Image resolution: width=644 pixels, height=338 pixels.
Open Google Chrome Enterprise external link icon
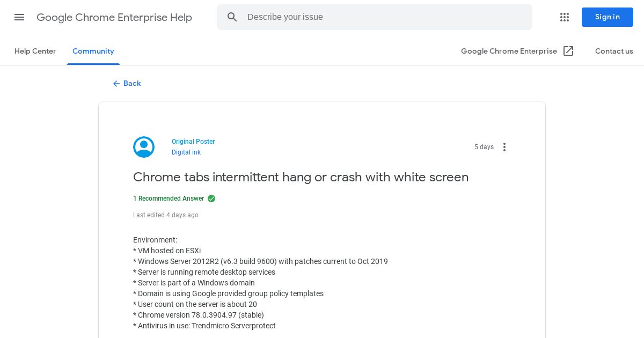[568, 51]
